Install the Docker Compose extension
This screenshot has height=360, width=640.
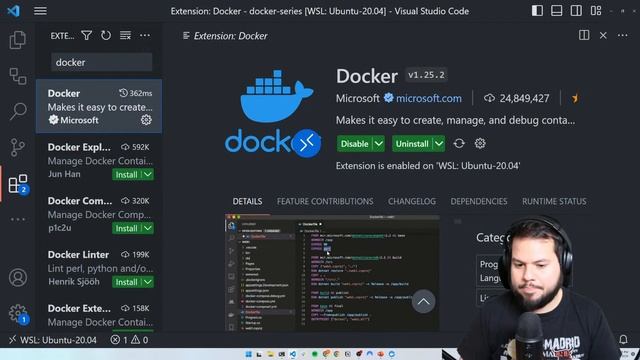tap(127, 228)
